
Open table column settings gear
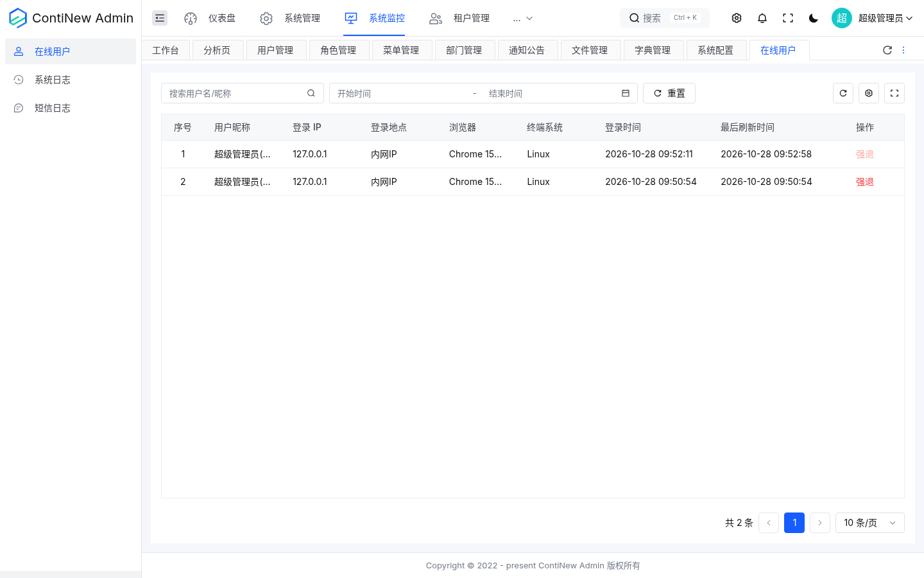(869, 93)
